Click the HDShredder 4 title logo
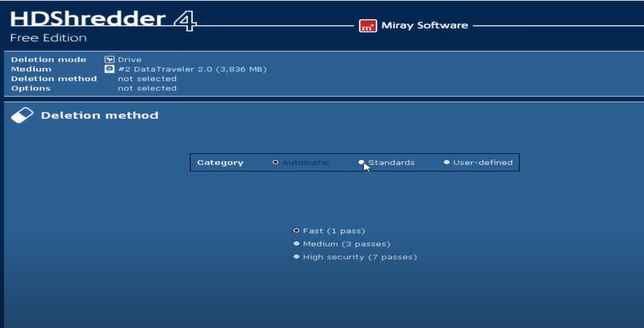644x328 pixels. point(104,20)
